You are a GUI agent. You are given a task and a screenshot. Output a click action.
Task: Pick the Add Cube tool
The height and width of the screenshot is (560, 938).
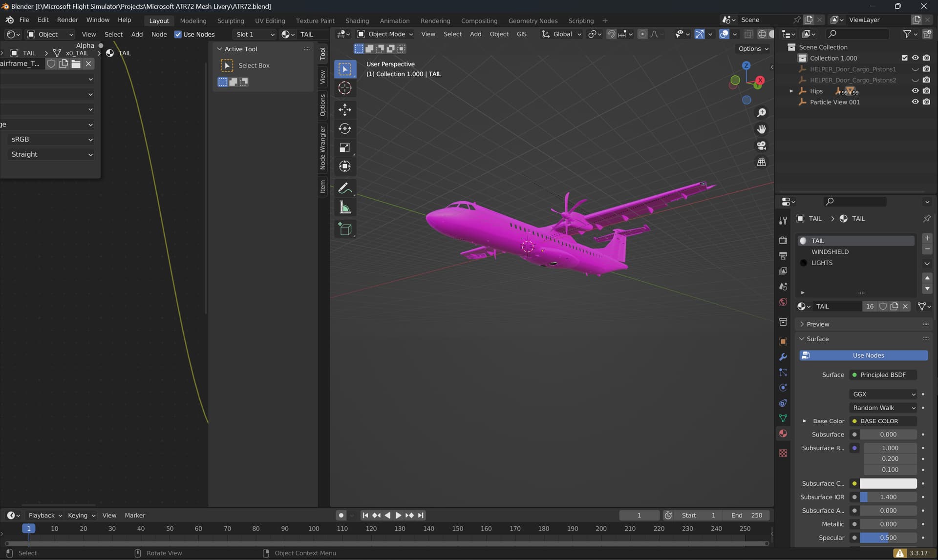pos(345,228)
